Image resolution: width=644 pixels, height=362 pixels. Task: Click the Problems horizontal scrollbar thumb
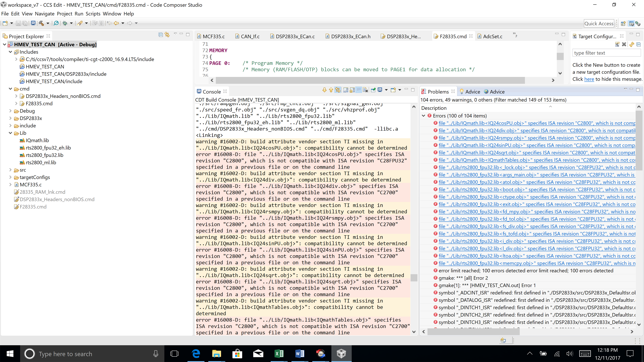click(x=473, y=332)
